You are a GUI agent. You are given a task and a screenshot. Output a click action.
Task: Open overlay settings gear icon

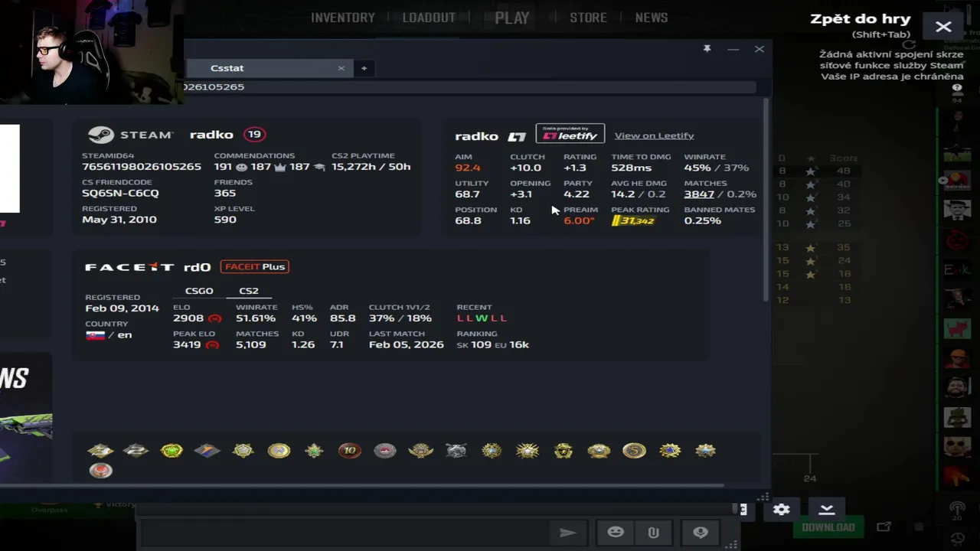(781, 509)
